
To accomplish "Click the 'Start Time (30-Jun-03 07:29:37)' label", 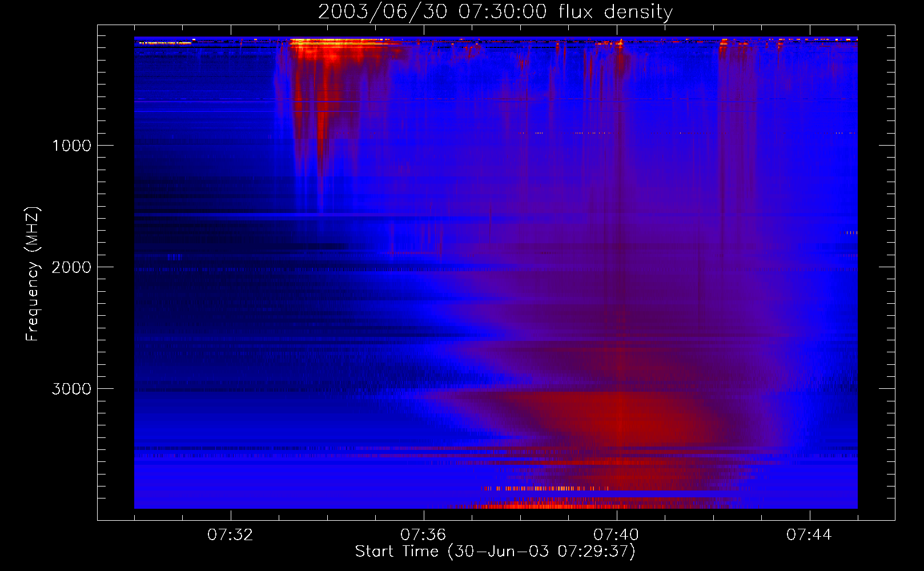I will [495, 552].
